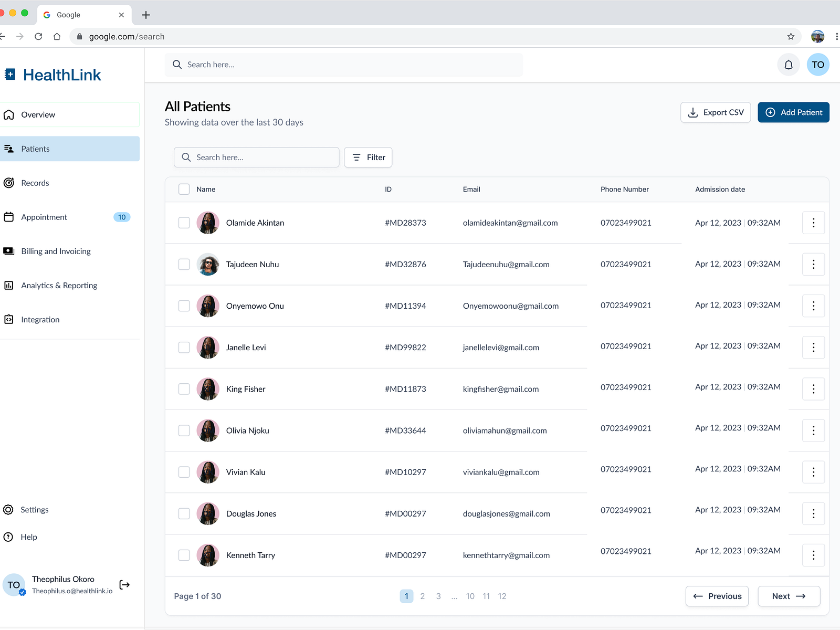Viewport: 840px width, 630px height.
Task: Expand row options for Vivian Kalu
Action: [813, 472]
